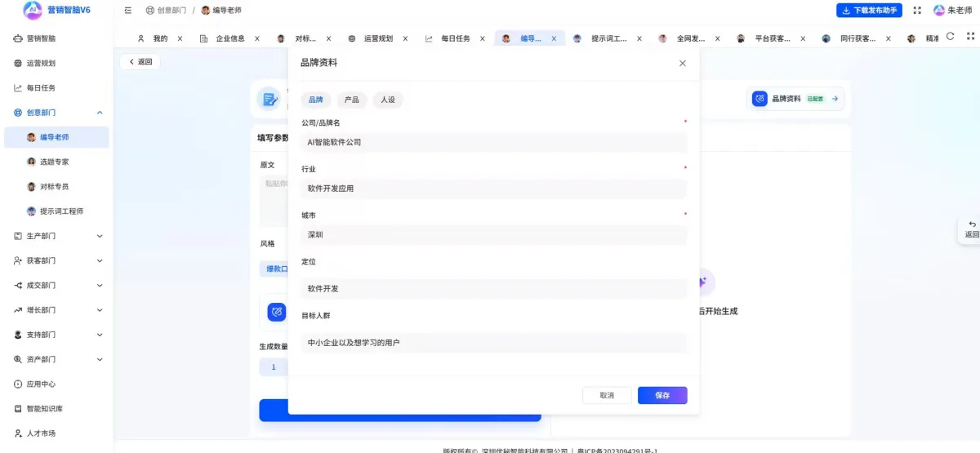Click the arrow icon on the 品牌资料 card
The height and width of the screenshot is (453, 980).
835,99
